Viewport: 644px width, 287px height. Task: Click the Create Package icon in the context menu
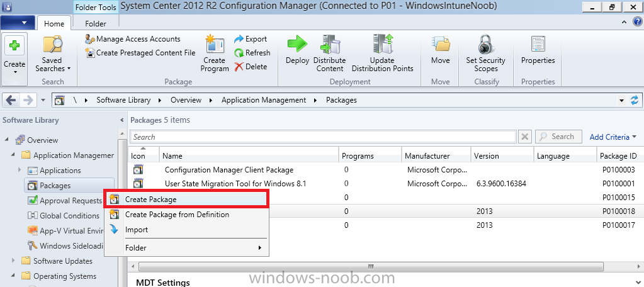[115, 200]
